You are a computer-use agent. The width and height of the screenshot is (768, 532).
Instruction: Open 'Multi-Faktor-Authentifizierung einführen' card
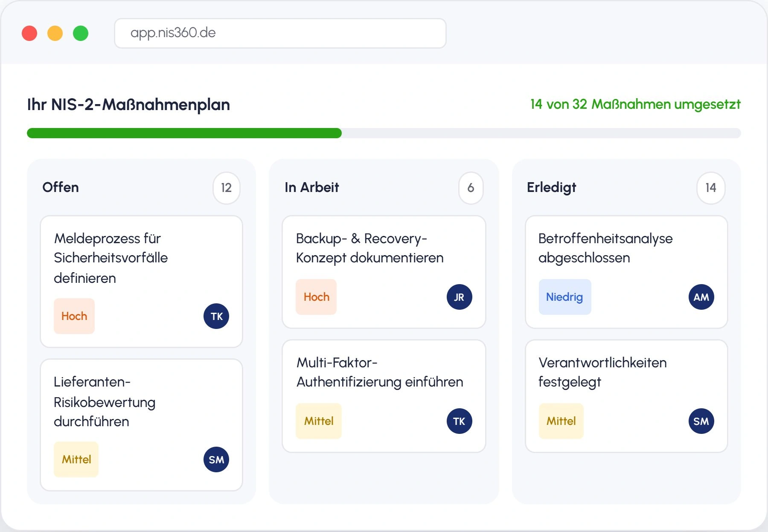coord(384,396)
